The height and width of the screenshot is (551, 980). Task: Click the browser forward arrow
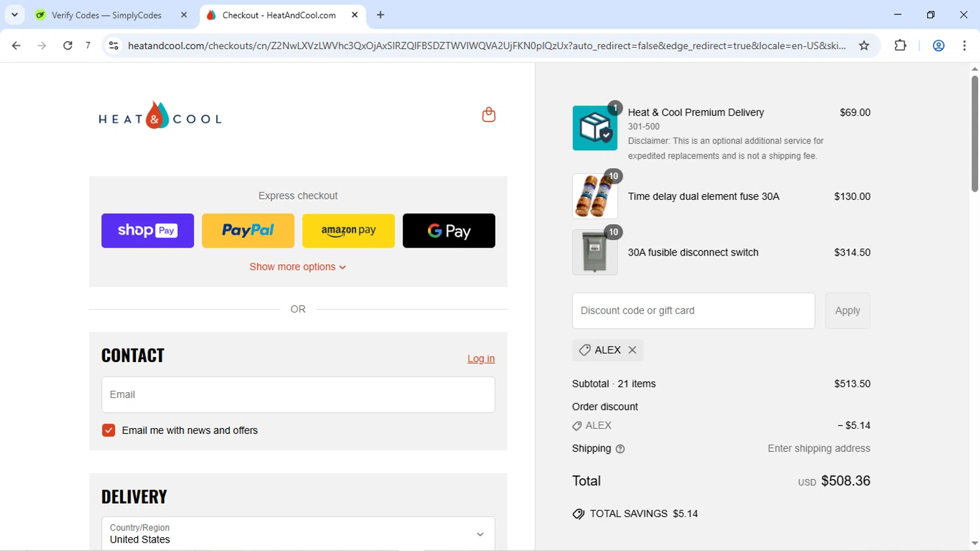coord(42,46)
